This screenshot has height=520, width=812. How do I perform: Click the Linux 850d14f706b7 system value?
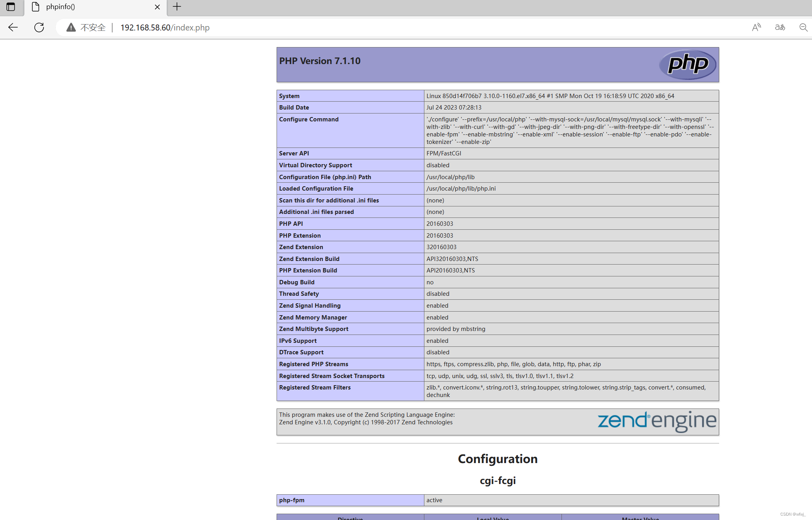tap(550, 96)
